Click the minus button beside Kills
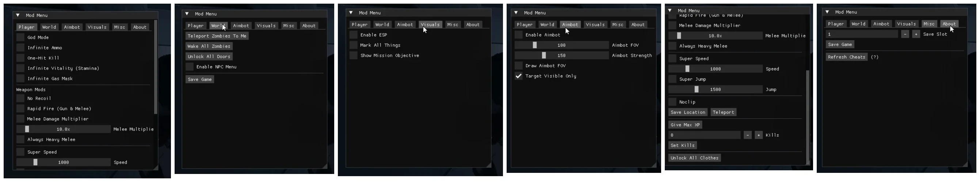The image size is (980, 182). point(748,135)
